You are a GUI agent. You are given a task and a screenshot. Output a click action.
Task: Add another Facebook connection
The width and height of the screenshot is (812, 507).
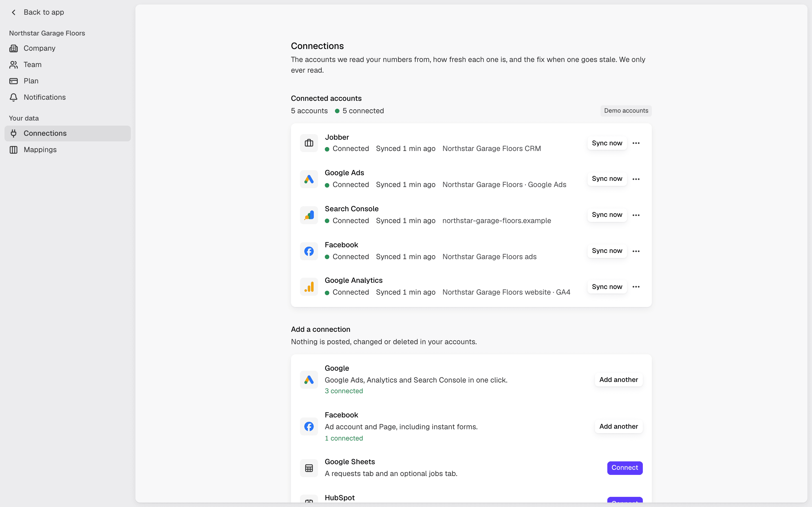[619, 426]
